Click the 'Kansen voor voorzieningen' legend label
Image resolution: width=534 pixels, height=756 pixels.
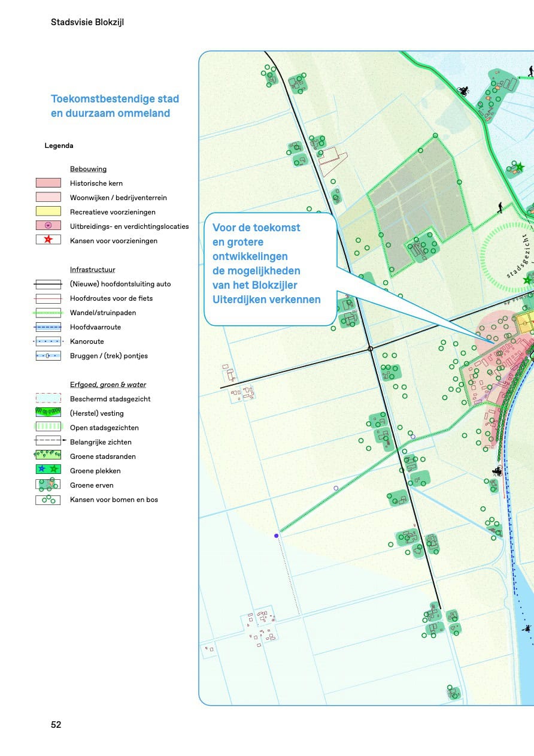(x=114, y=241)
